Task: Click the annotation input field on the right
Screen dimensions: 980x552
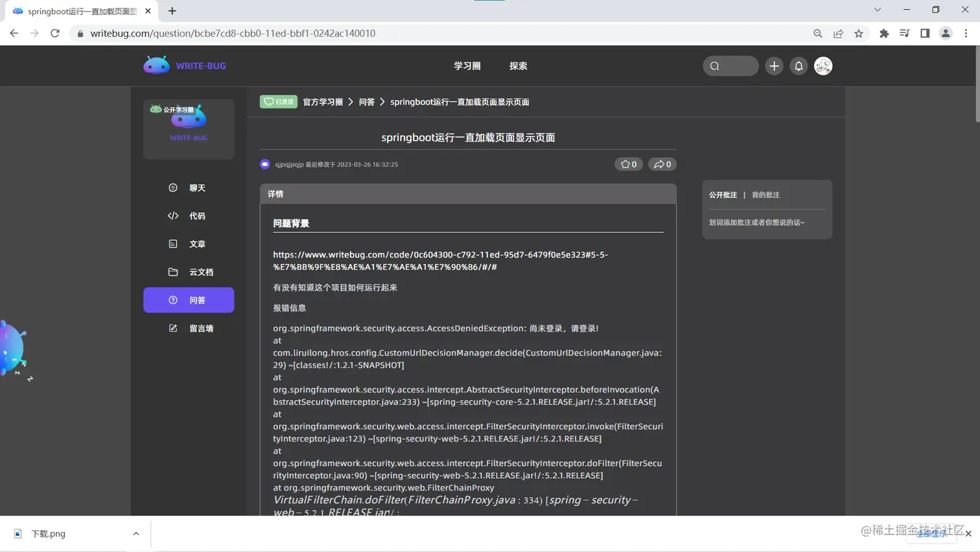Action: pyautogui.click(x=757, y=222)
